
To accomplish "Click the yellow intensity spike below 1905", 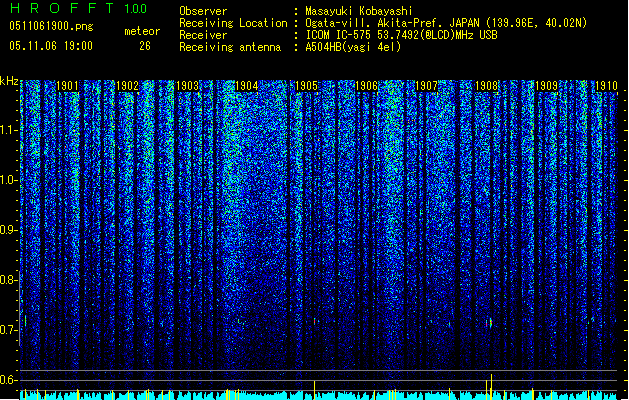I will (314, 388).
